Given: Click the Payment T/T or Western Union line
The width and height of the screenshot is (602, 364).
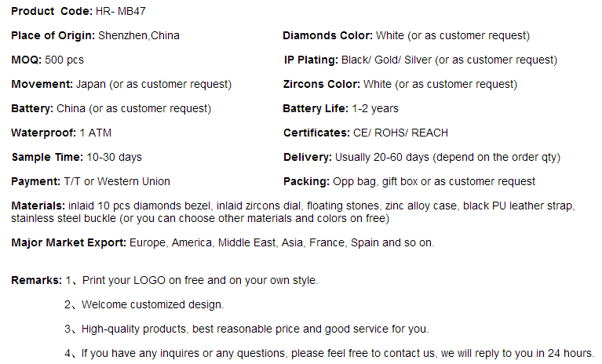Looking at the screenshot, I should click(x=90, y=181).
